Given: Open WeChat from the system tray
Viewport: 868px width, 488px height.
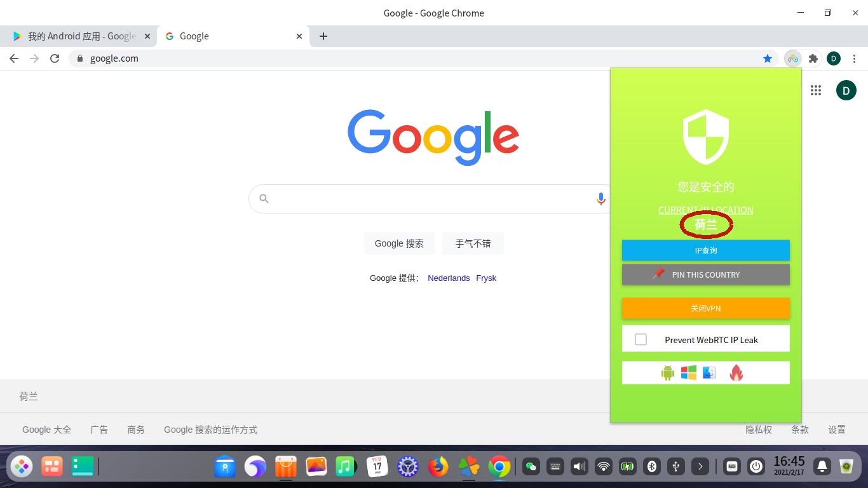Looking at the screenshot, I should tap(531, 467).
